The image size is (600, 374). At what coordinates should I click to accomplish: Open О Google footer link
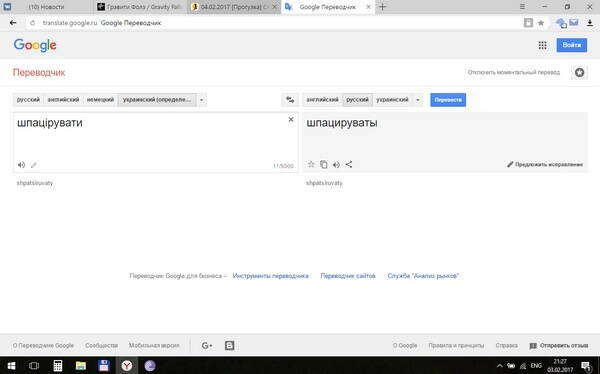click(x=405, y=345)
